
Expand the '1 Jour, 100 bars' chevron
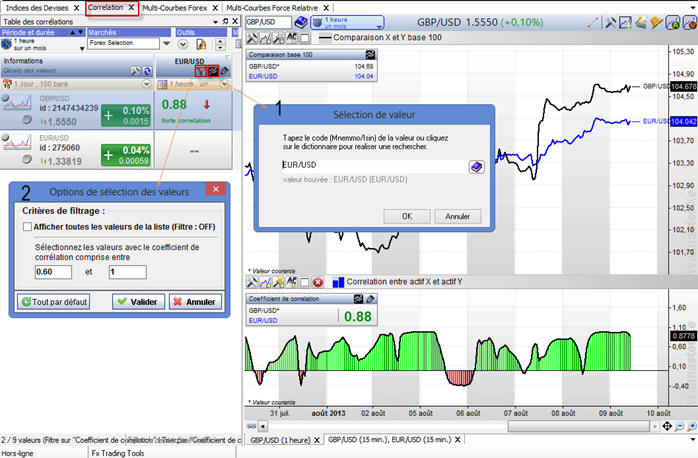[146, 84]
